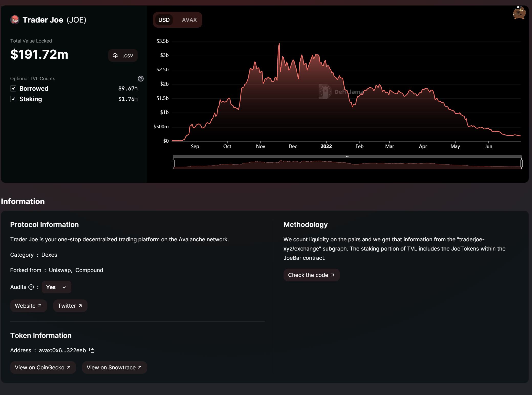Uncheck the Staking checkbox
The image size is (532, 395).
click(13, 99)
